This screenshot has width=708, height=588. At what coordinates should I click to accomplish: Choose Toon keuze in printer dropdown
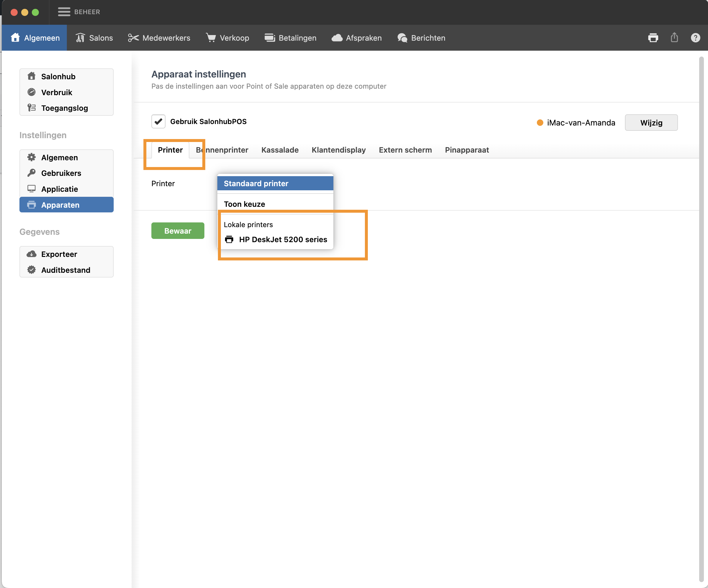pos(244,204)
